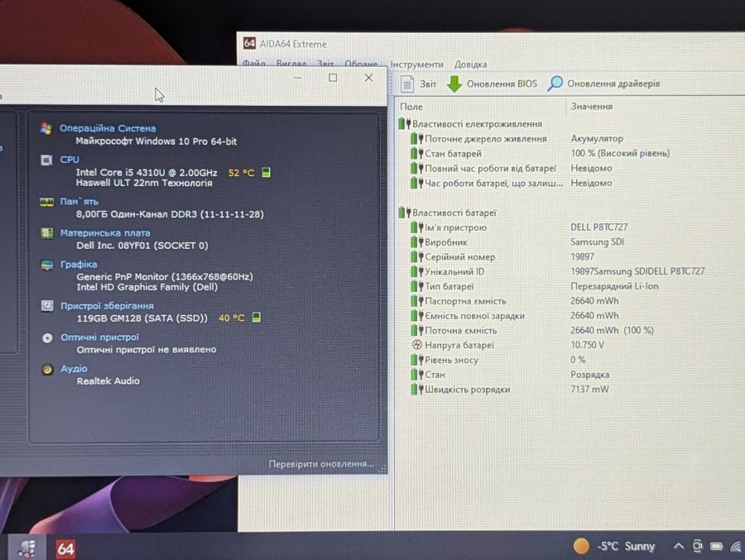Viewport: 745px width, 560px height.
Task: Click battery icon beside Поточне джерело живлення
Action: pos(416,139)
